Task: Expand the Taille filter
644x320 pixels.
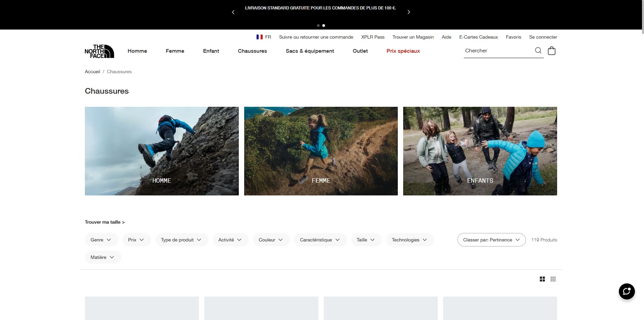Action: pyautogui.click(x=366, y=240)
